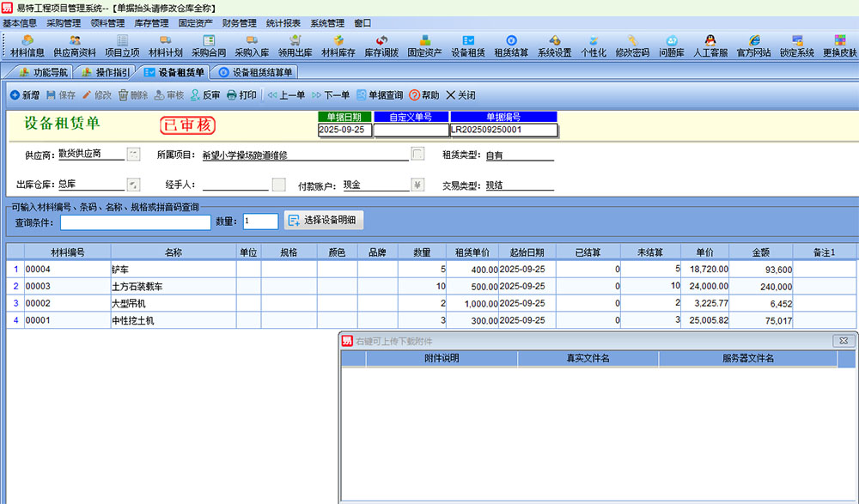Viewport: 859px width, 504px height.
Task: Open the 付款账户 picker button
Action: (x=418, y=185)
